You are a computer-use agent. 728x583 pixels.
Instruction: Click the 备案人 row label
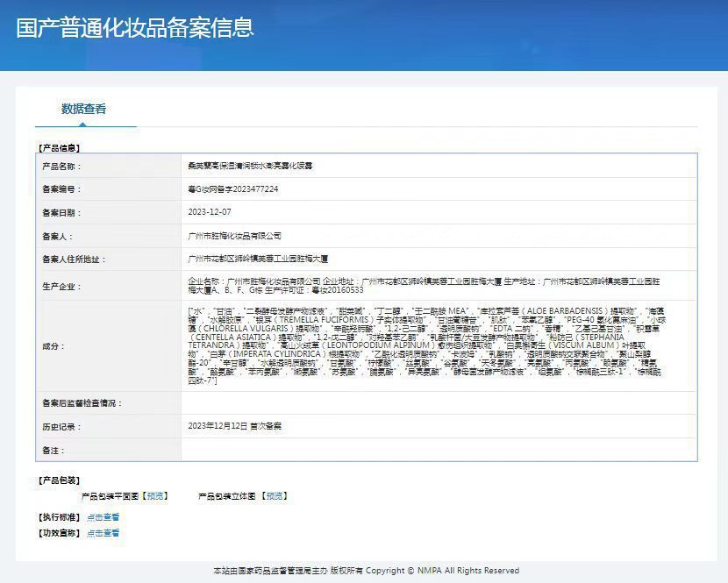[58, 236]
